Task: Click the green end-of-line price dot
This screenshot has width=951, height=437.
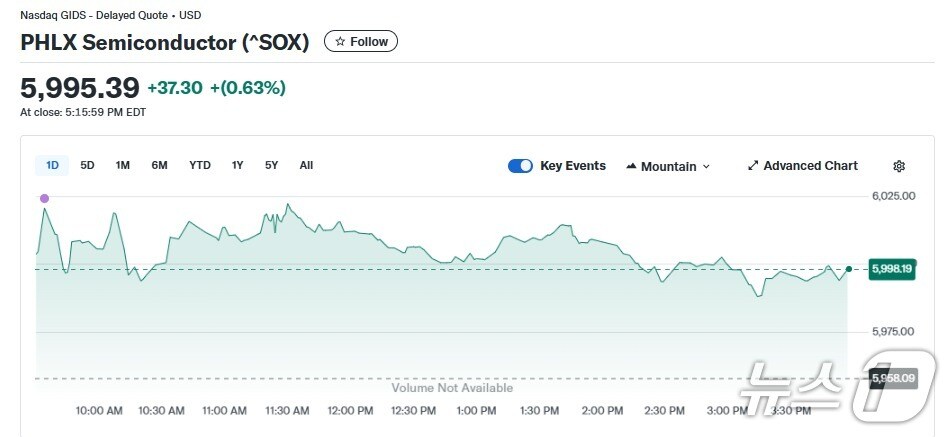Action: 849,269
